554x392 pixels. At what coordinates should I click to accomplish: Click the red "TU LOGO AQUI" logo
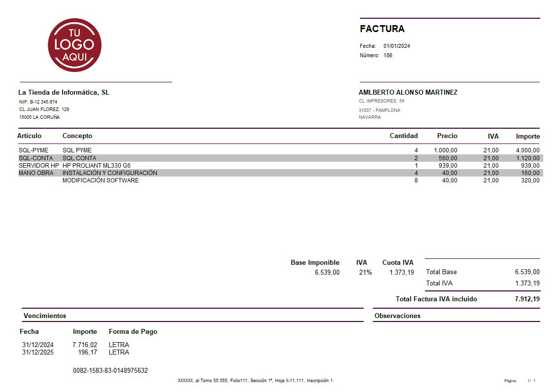[74, 45]
